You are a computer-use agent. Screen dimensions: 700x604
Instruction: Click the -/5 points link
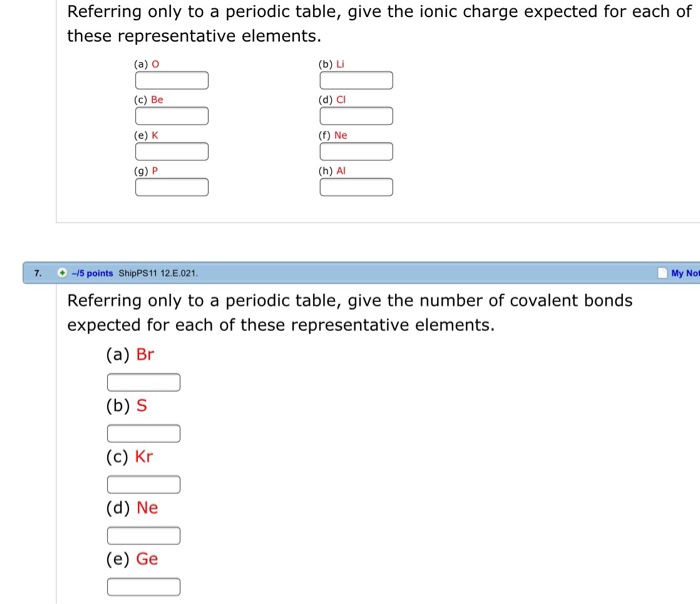tap(92, 273)
